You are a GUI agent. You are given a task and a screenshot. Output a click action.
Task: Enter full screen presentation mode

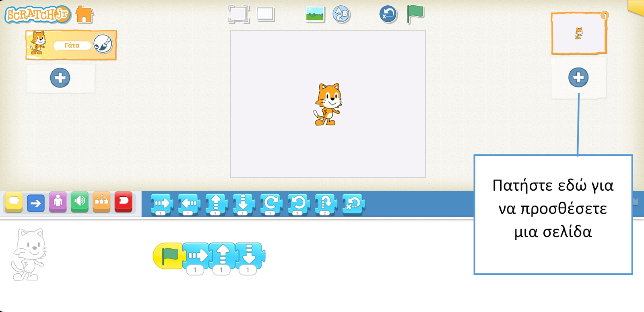click(239, 14)
